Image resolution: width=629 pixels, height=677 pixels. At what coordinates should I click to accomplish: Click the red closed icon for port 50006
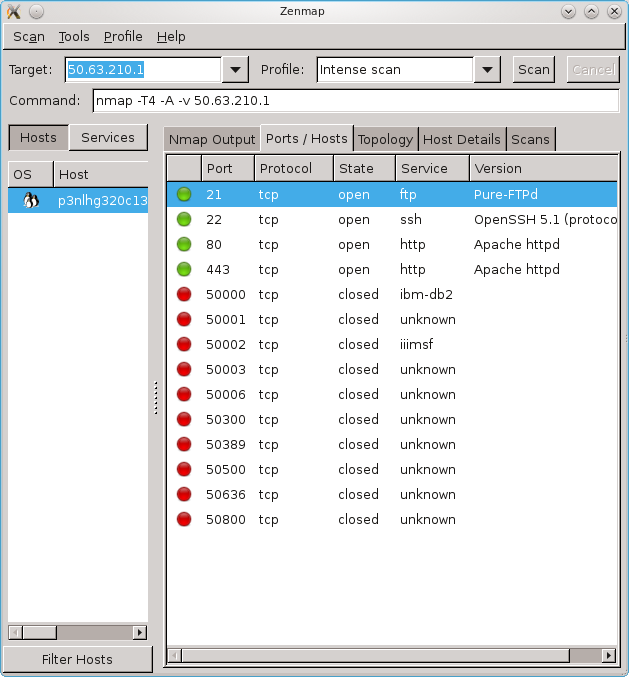(184, 394)
